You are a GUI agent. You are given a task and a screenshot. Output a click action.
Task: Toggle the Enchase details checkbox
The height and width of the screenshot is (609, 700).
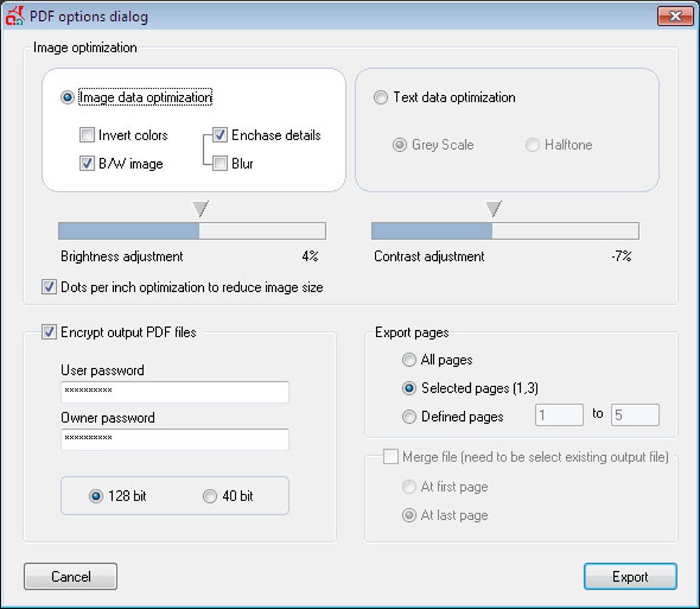220,135
